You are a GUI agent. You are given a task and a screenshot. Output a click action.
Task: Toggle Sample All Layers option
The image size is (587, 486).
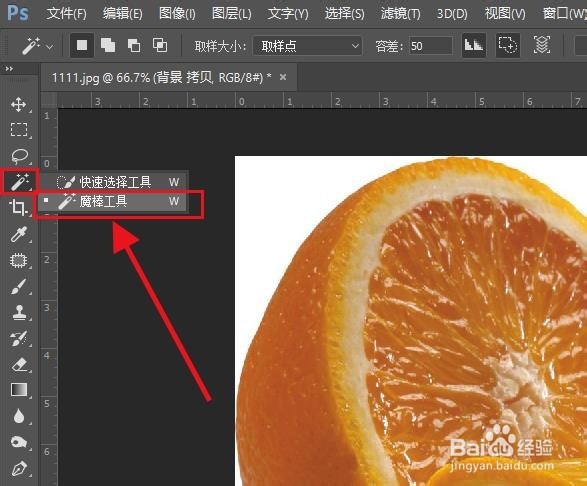click(541, 45)
